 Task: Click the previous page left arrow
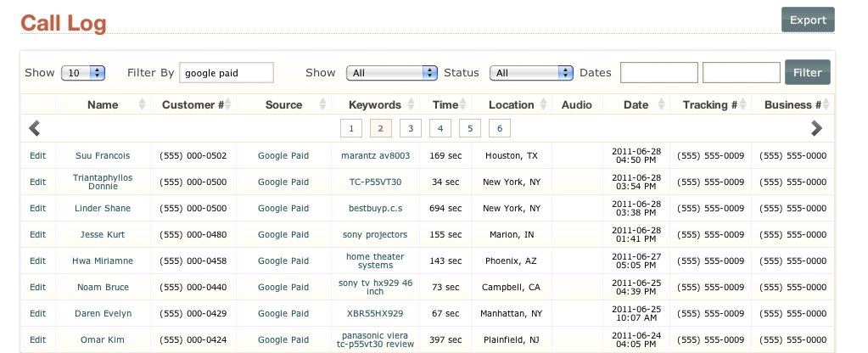coord(35,128)
